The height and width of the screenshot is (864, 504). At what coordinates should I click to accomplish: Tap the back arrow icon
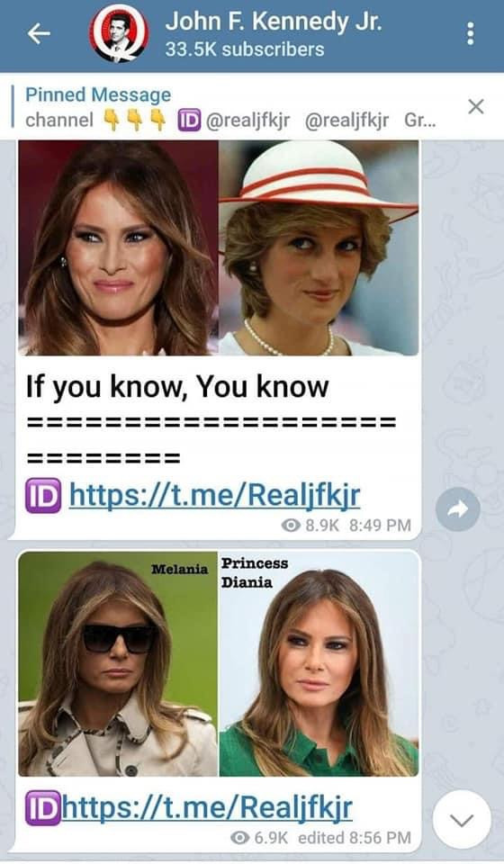(x=39, y=34)
